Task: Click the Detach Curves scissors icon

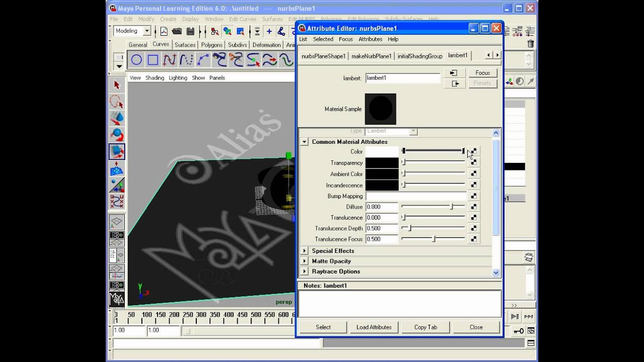Action: (x=236, y=60)
